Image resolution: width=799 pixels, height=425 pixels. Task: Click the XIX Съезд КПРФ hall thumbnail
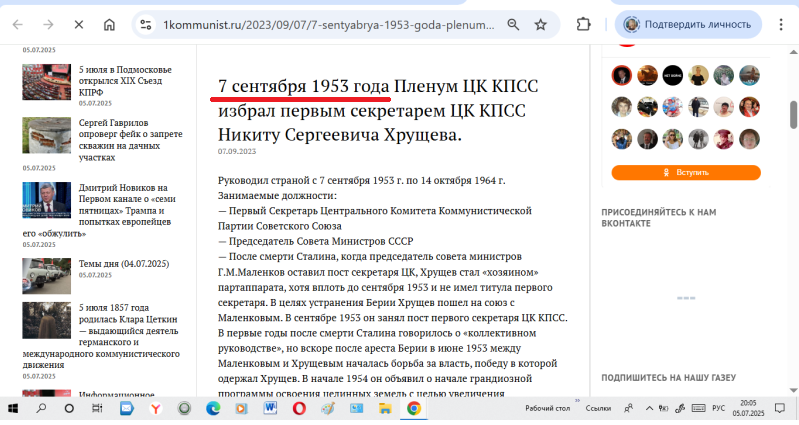pyautogui.click(x=46, y=82)
